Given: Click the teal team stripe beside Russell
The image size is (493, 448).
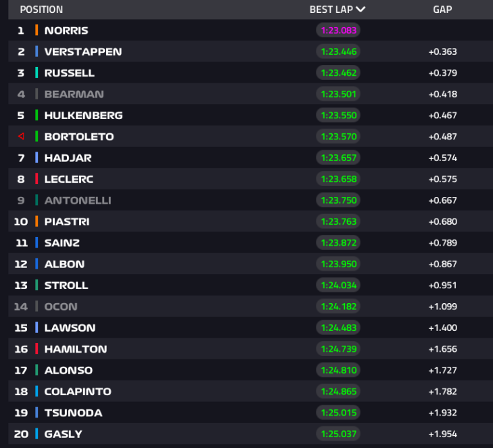Looking at the screenshot, I should [x=37, y=72].
